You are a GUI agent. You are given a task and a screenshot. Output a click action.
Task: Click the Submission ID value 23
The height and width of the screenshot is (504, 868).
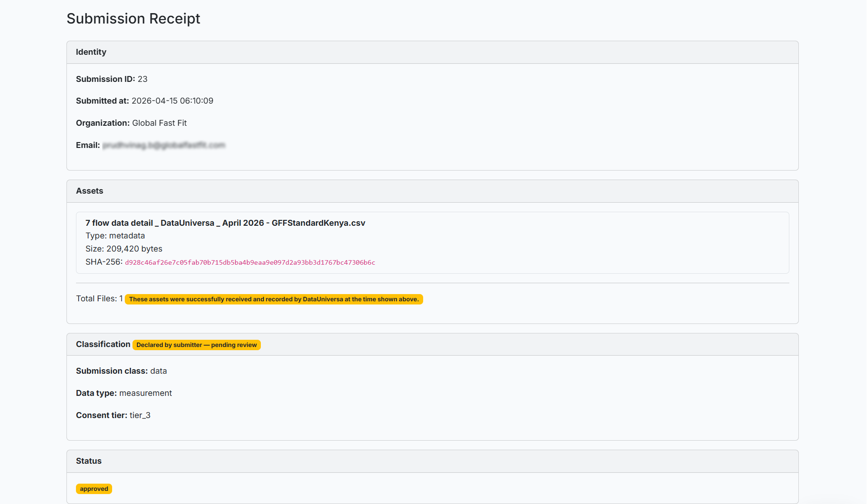[x=142, y=79]
